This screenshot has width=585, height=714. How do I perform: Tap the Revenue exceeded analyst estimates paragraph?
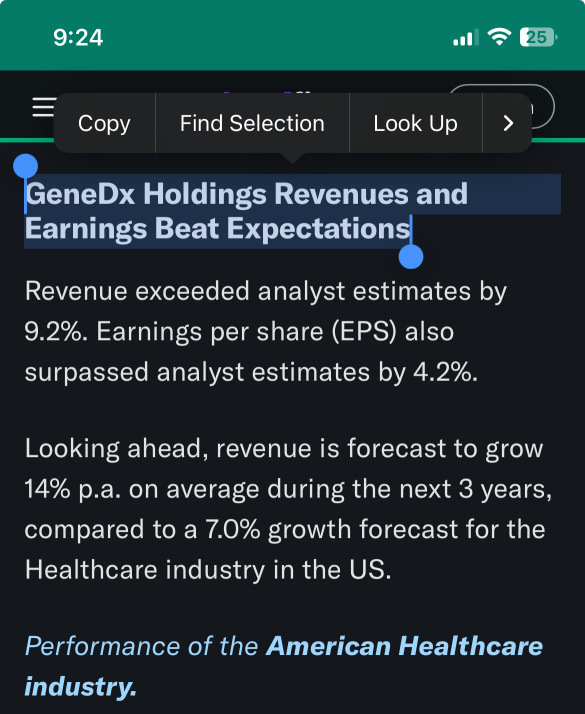tap(265, 331)
